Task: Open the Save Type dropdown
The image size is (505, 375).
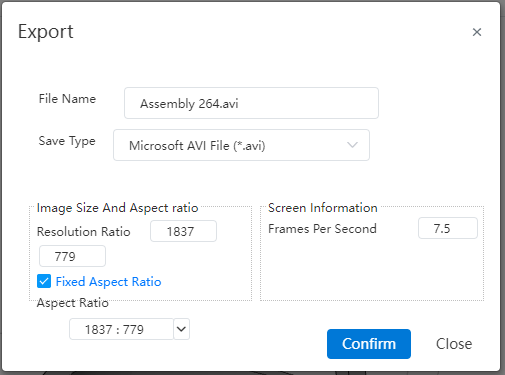Action: pos(241,145)
